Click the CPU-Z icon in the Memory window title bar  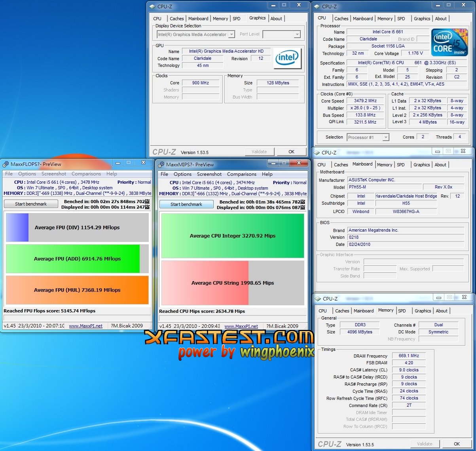(x=317, y=299)
